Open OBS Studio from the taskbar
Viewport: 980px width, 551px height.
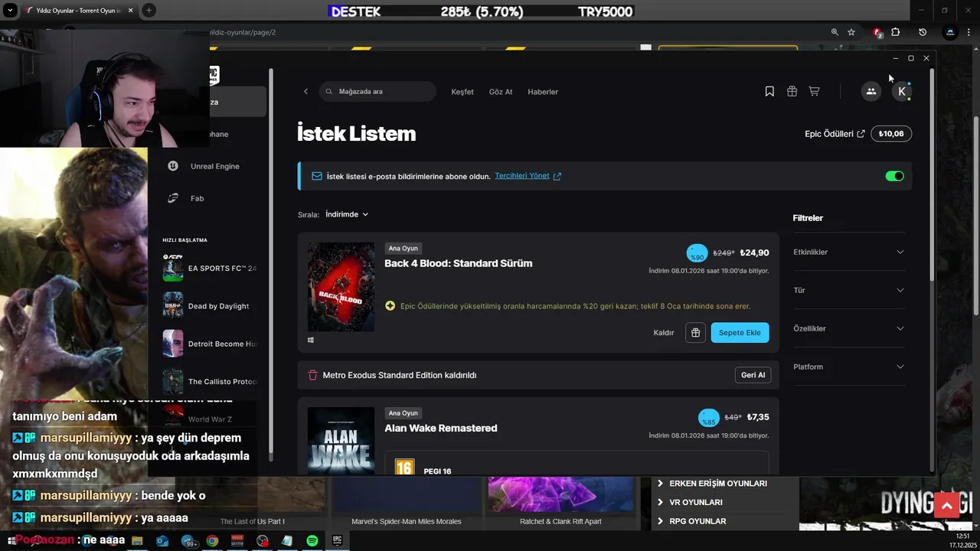coord(263,540)
